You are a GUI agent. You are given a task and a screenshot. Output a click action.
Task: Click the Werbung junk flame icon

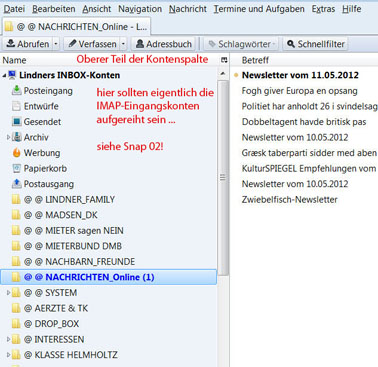pyautogui.click(x=16, y=153)
